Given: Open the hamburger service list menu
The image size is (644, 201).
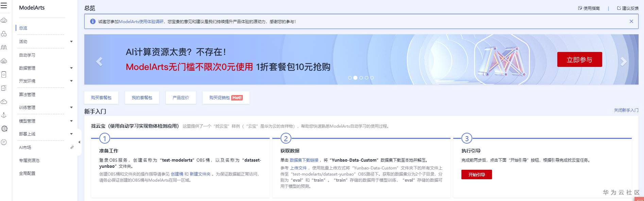Looking at the screenshot, I should pos(4,5).
